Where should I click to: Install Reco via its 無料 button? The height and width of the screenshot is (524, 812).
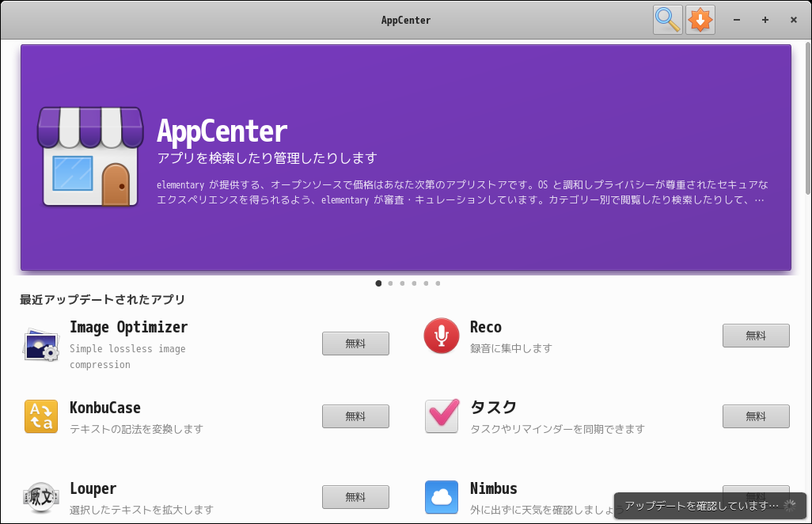click(755, 336)
